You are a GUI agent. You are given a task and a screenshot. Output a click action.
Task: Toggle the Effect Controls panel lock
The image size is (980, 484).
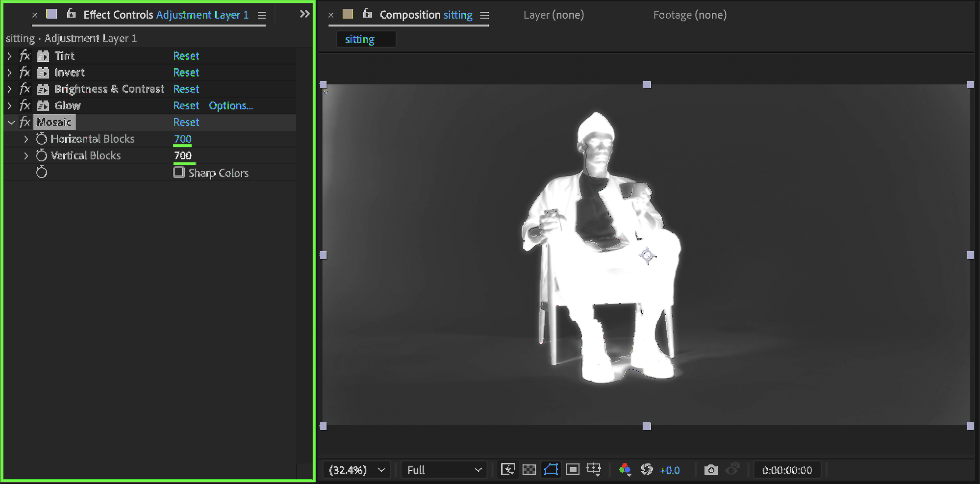coord(71,14)
